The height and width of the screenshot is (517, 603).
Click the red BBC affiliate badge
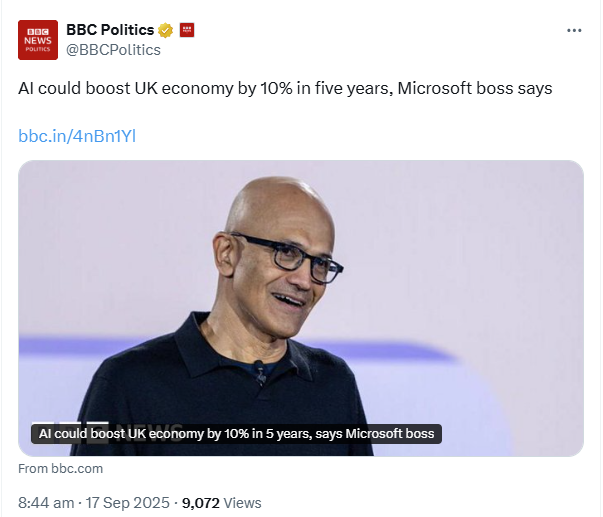186,30
